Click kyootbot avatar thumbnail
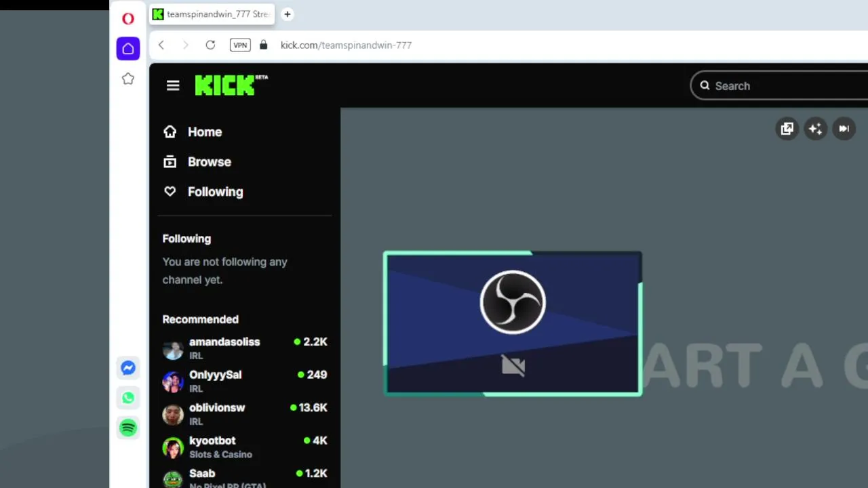 (x=173, y=447)
